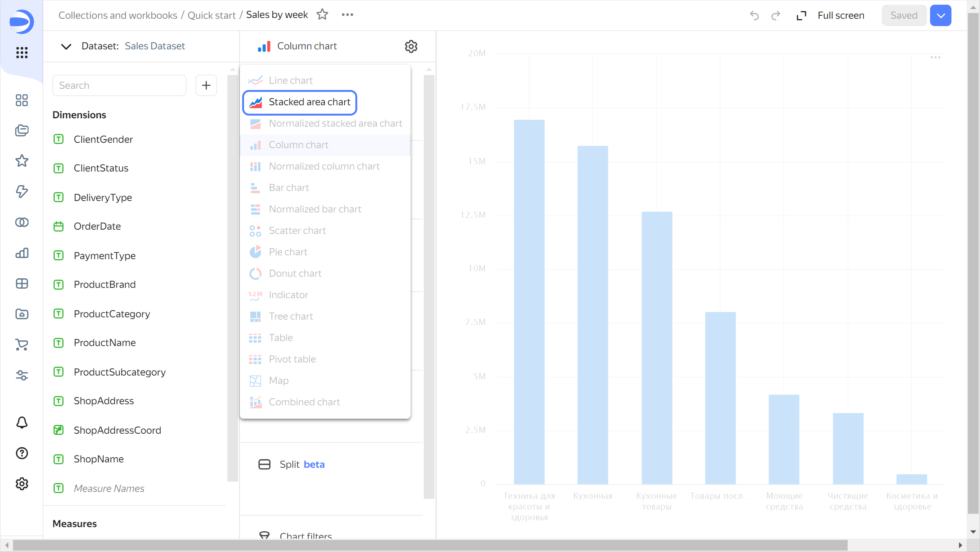
Task: Open the notifications bell icon
Action: (22, 423)
